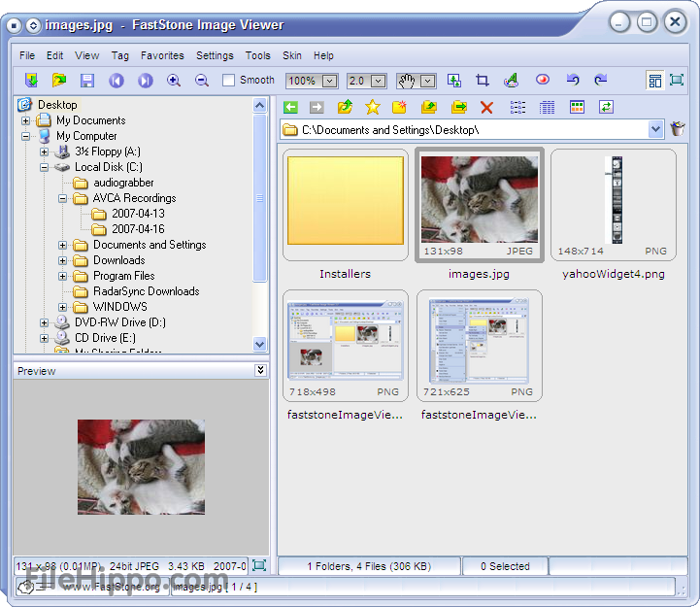Open the Skin menu
700x607 pixels.
pos(292,55)
